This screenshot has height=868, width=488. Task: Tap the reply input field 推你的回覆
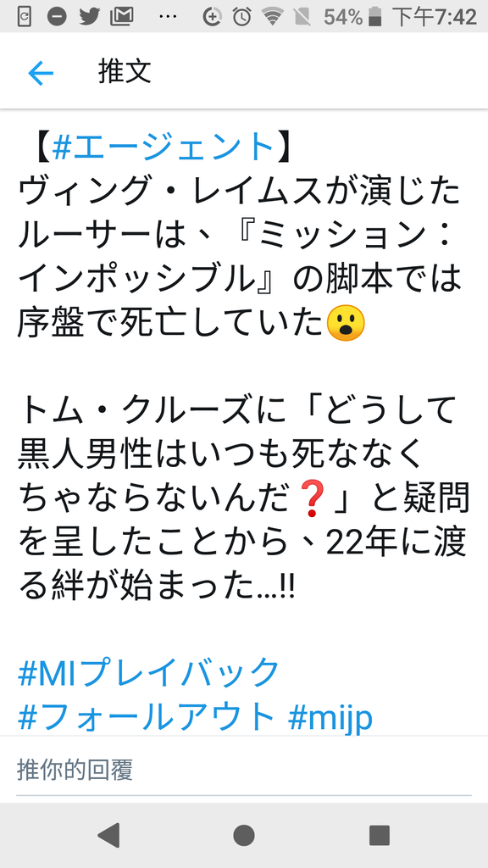pyautogui.click(x=244, y=770)
